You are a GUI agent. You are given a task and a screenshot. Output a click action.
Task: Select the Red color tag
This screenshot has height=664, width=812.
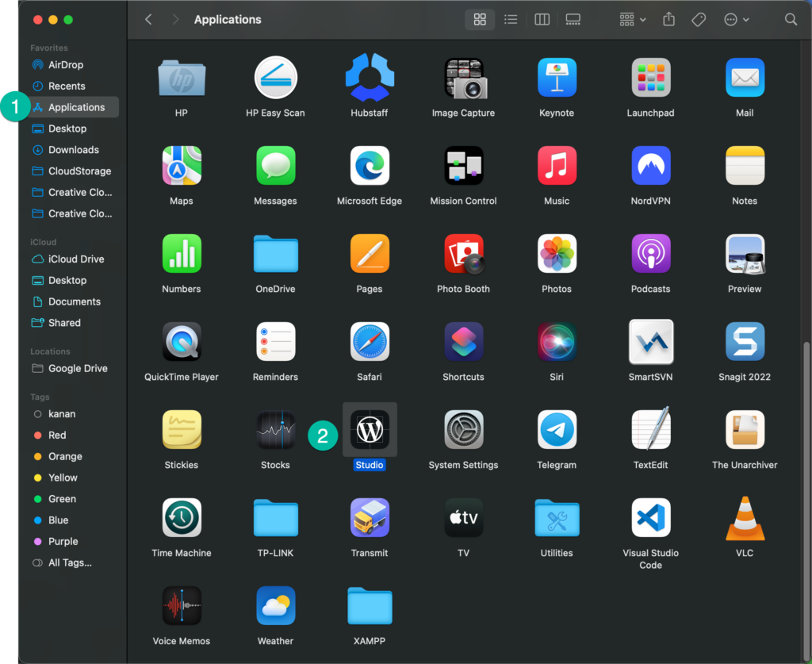[x=57, y=435]
